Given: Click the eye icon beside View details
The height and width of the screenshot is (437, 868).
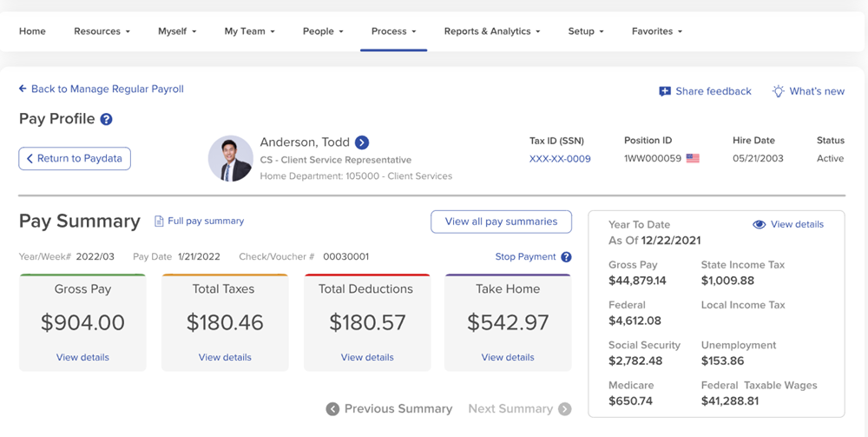Looking at the screenshot, I should 759,224.
